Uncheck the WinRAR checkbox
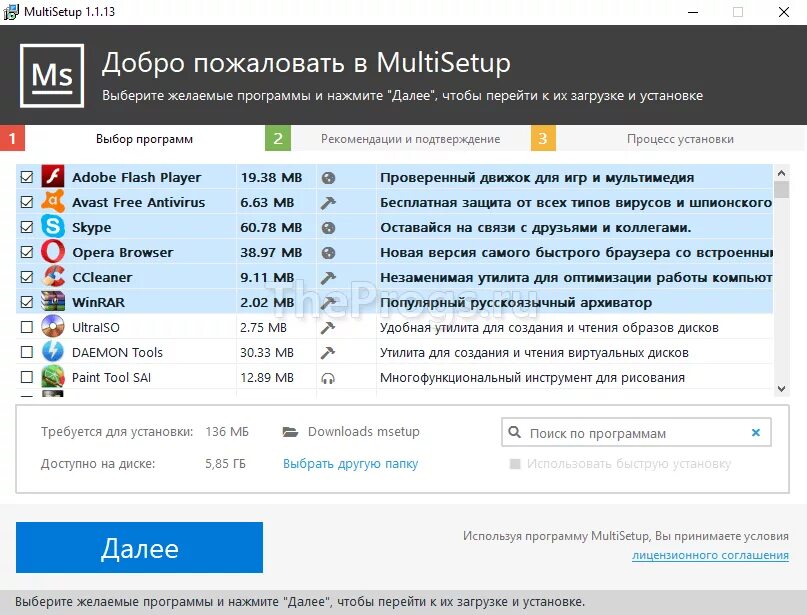 coord(27,302)
